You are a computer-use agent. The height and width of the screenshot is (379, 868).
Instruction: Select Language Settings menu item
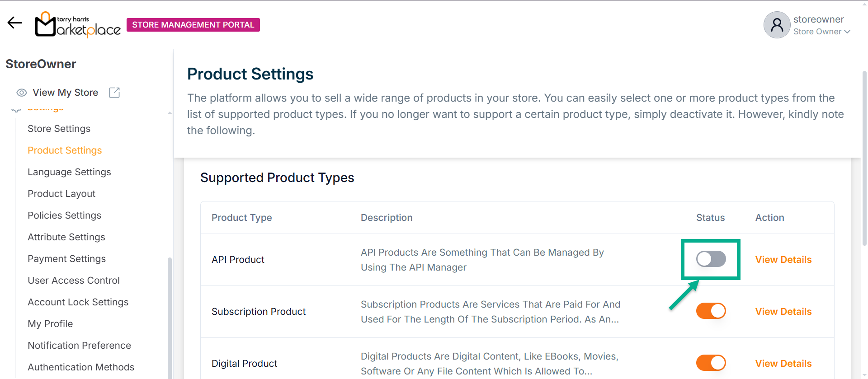click(69, 172)
